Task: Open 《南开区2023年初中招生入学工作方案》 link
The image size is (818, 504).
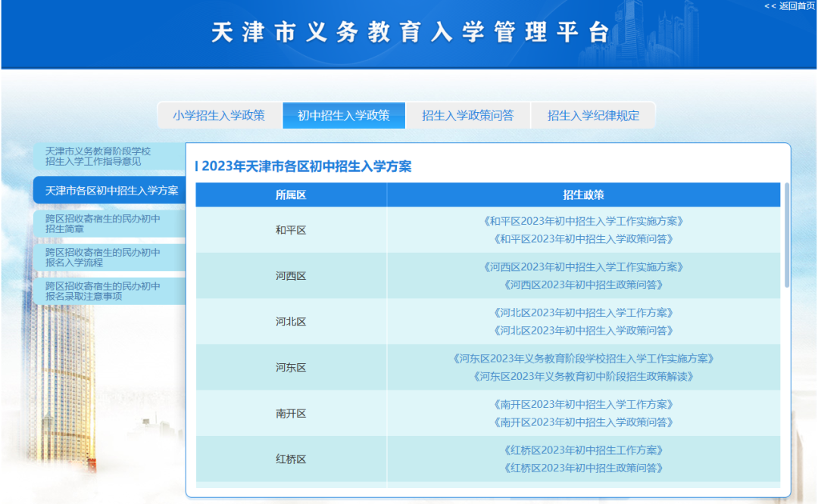Action: pyautogui.click(x=583, y=404)
